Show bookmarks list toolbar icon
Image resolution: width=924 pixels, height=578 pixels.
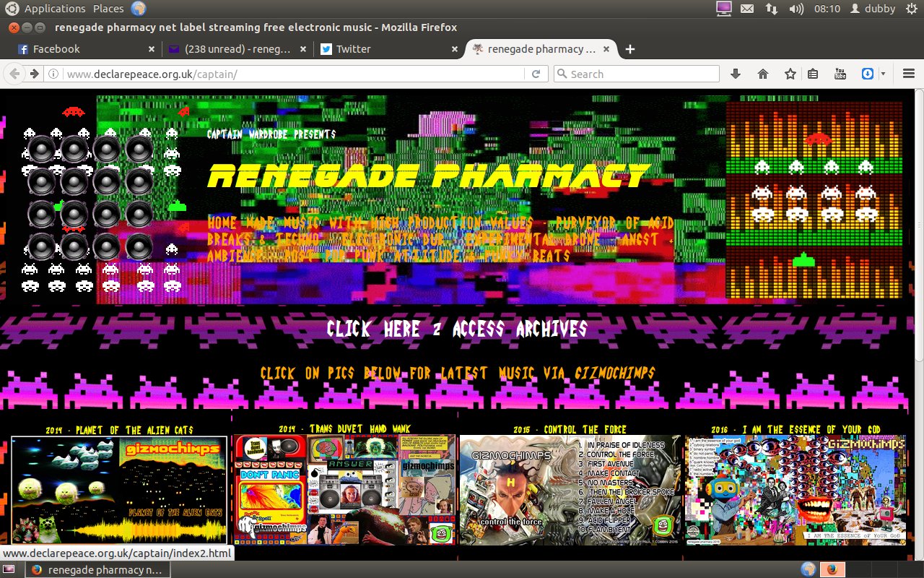(812, 74)
